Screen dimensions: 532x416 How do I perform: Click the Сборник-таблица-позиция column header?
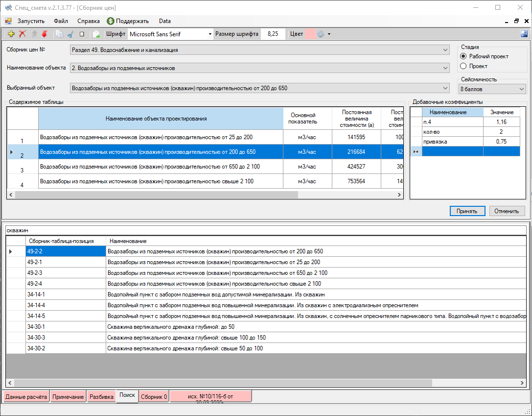[x=66, y=241]
